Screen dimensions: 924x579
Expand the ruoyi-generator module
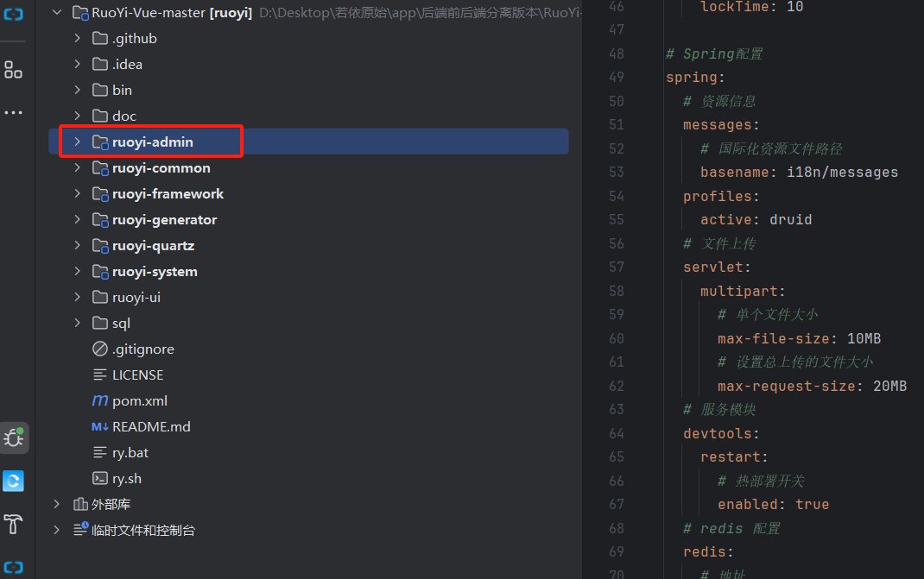(x=77, y=220)
